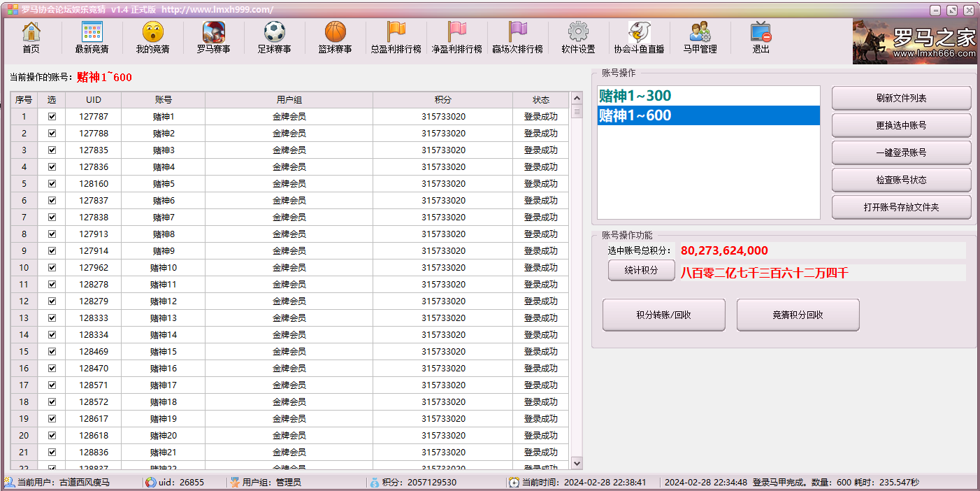Uncheck the checkbox for 赌神1 row
The height and width of the screenshot is (491, 980).
click(x=52, y=117)
